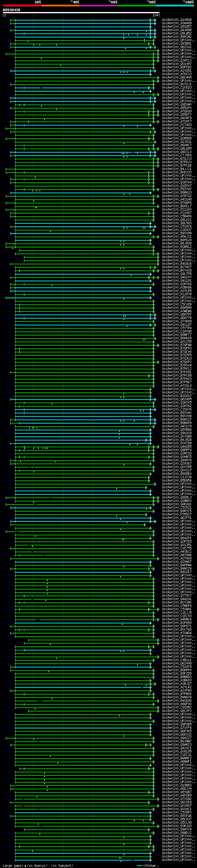Select UniRef100_A2YHG8 label
Screen dimensions: 197x868
pos(177,558)
